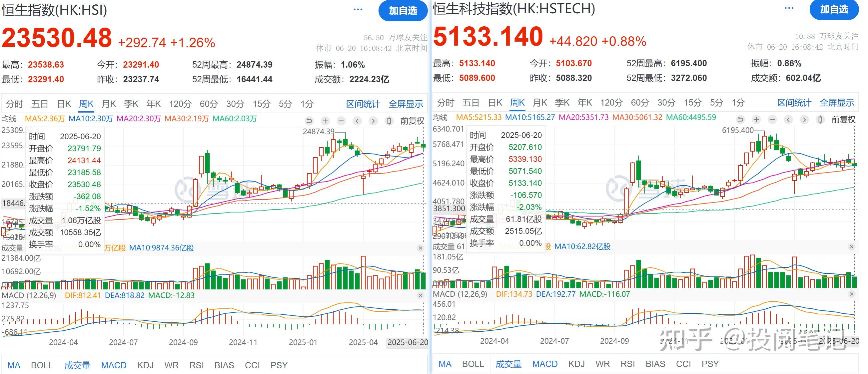The width and height of the screenshot is (868, 374).
Task: Toggle KDJ indicator under HSTECH chart
Action: (576, 364)
